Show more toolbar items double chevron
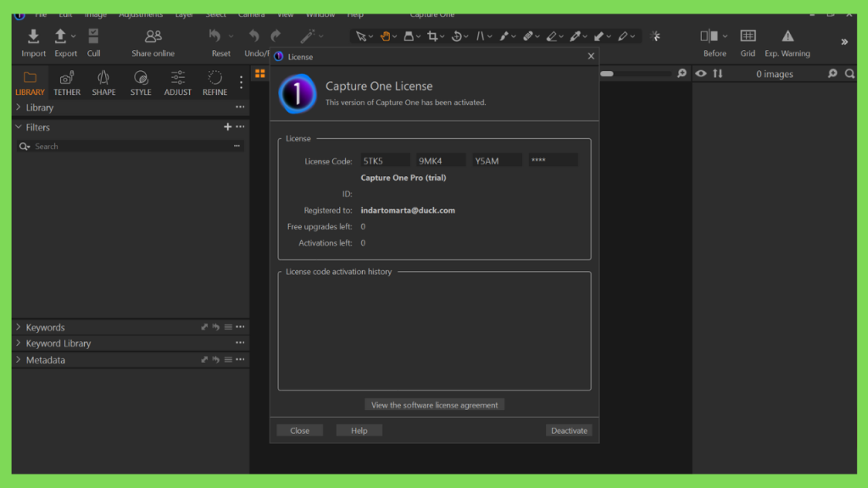The height and width of the screenshot is (488, 868). [x=844, y=42]
